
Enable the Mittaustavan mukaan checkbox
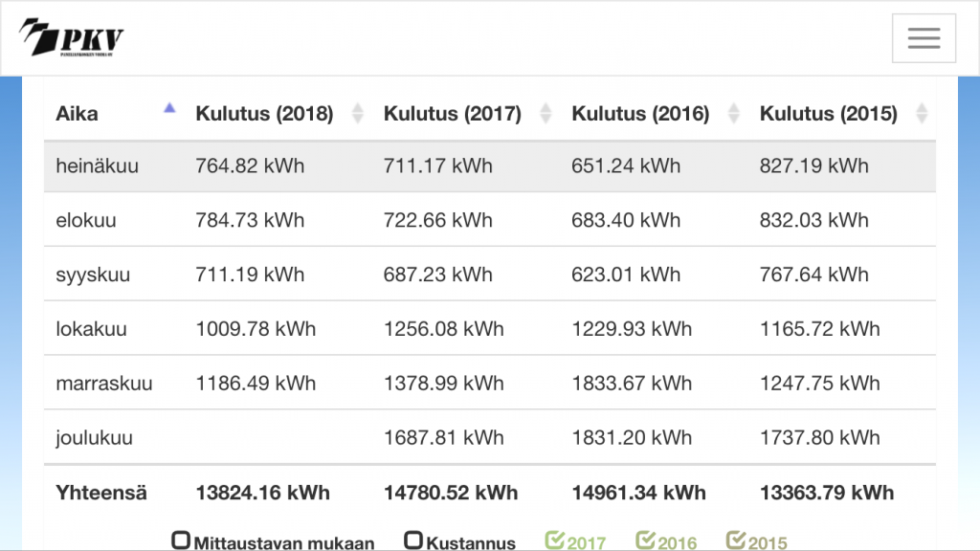coord(181,541)
